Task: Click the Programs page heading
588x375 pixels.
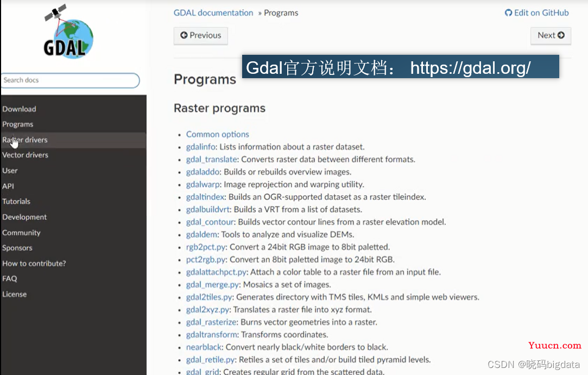Action: coord(205,79)
